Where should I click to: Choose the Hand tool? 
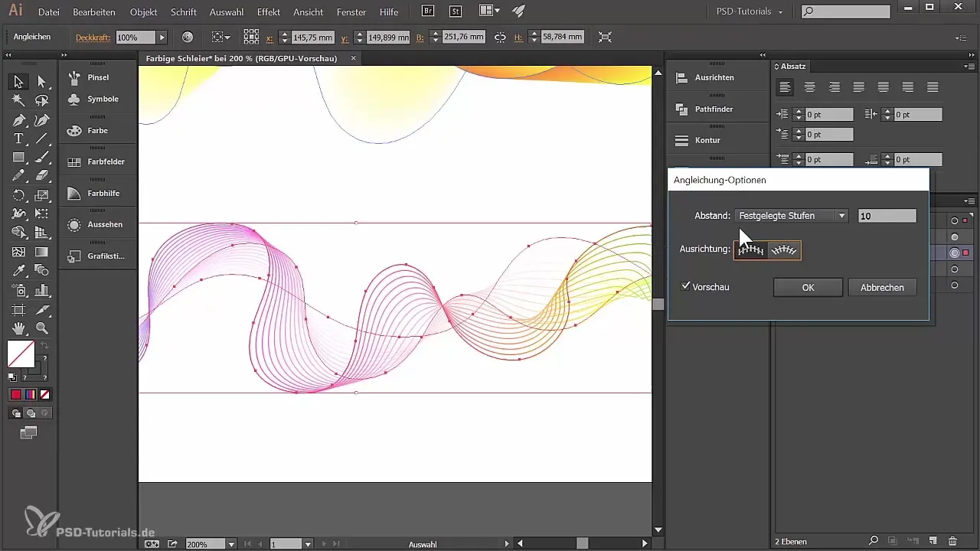coord(18,328)
